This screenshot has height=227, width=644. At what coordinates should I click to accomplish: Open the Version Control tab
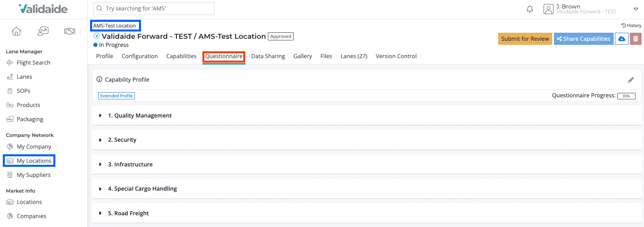(x=396, y=56)
